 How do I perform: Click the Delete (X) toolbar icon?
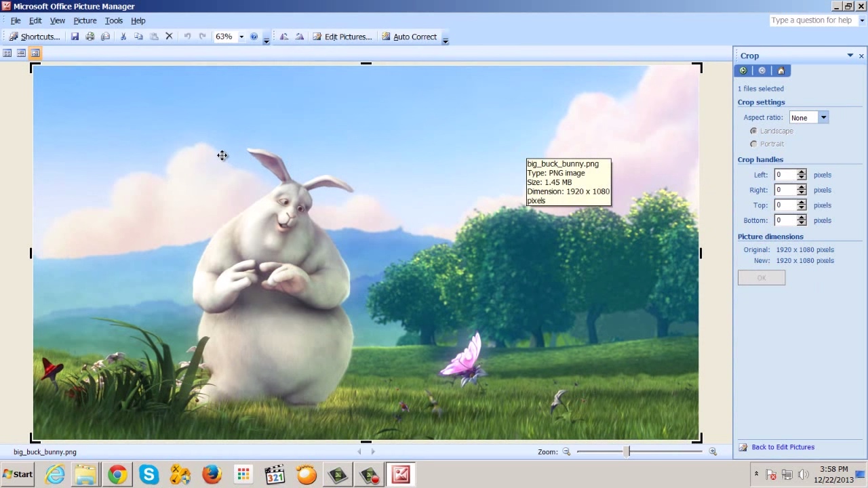click(x=169, y=37)
